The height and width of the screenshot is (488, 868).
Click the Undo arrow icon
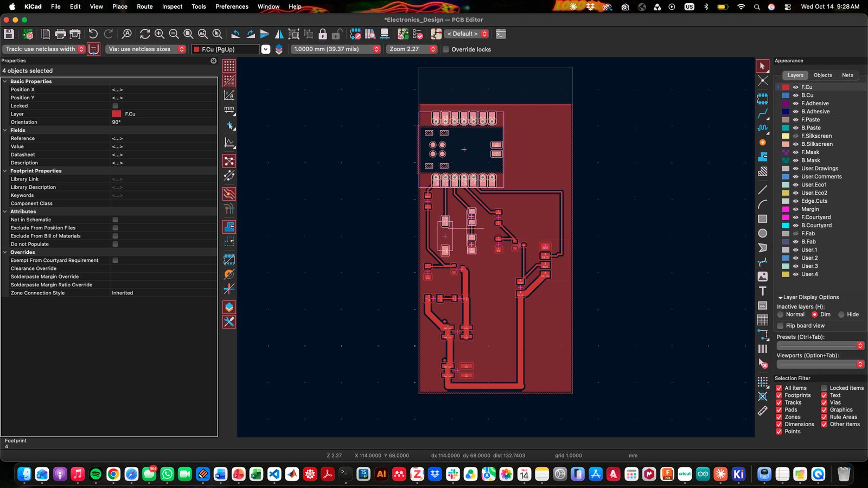pos(93,34)
